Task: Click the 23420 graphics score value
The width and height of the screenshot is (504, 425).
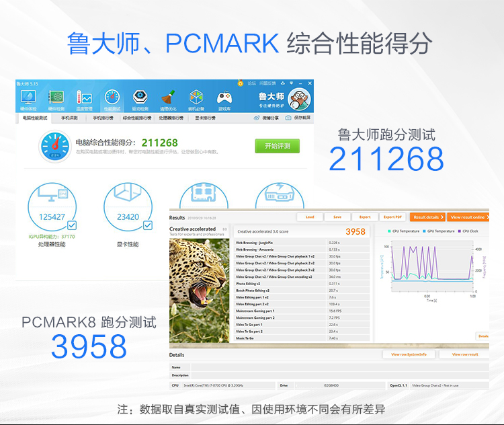Action: pos(128,217)
